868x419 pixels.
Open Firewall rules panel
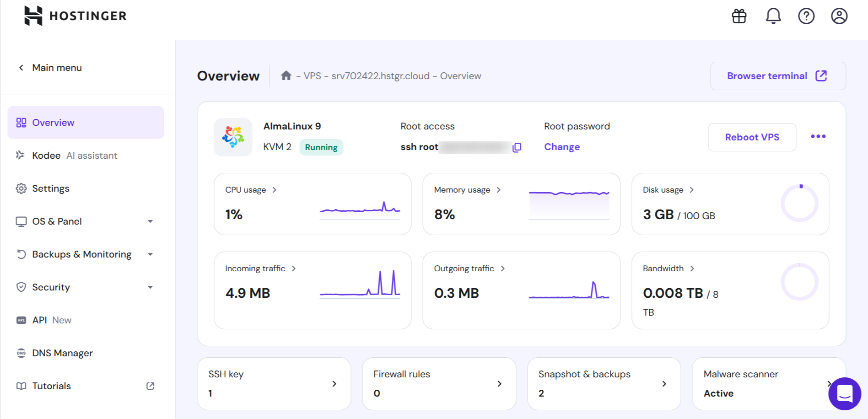(438, 383)
